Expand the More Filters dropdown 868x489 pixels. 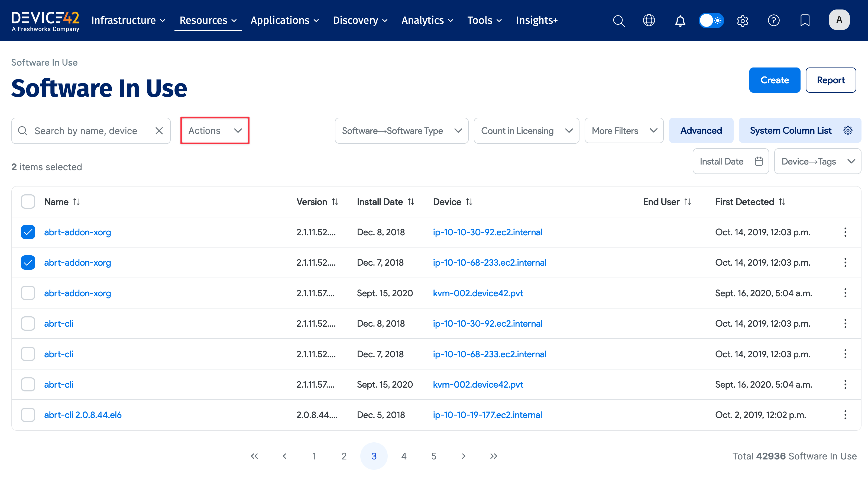624,131
